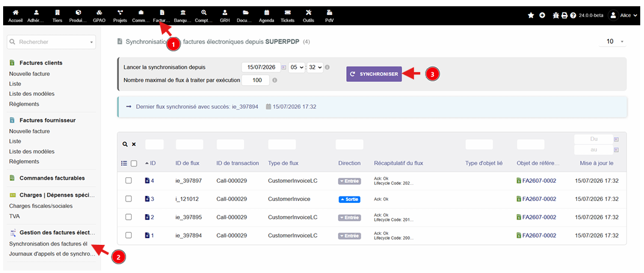Open calendar icon for the 'Du' date filter
The image size is (644, 273).
[x=616, y=140]
